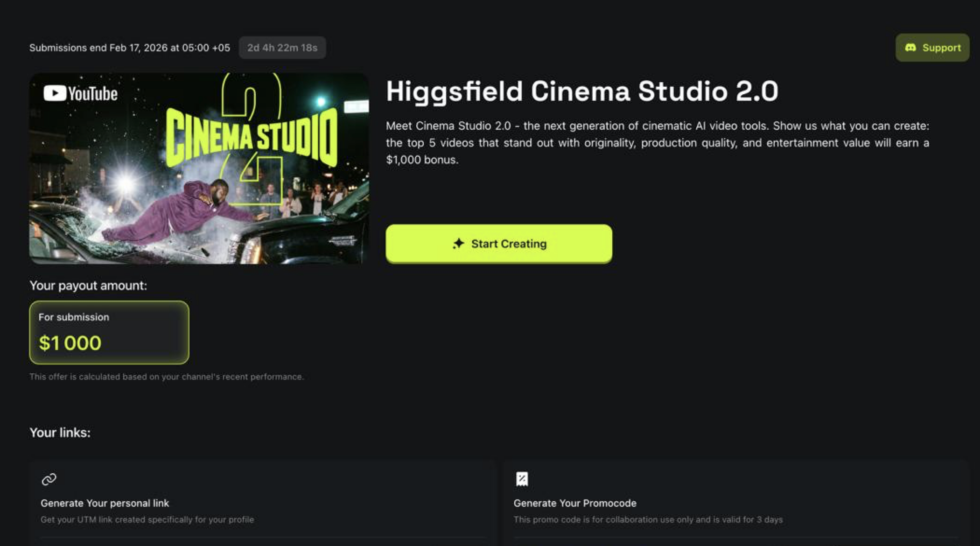Click the promo code validity note
This screenshot has height=546, width=980.
[648, 519]
